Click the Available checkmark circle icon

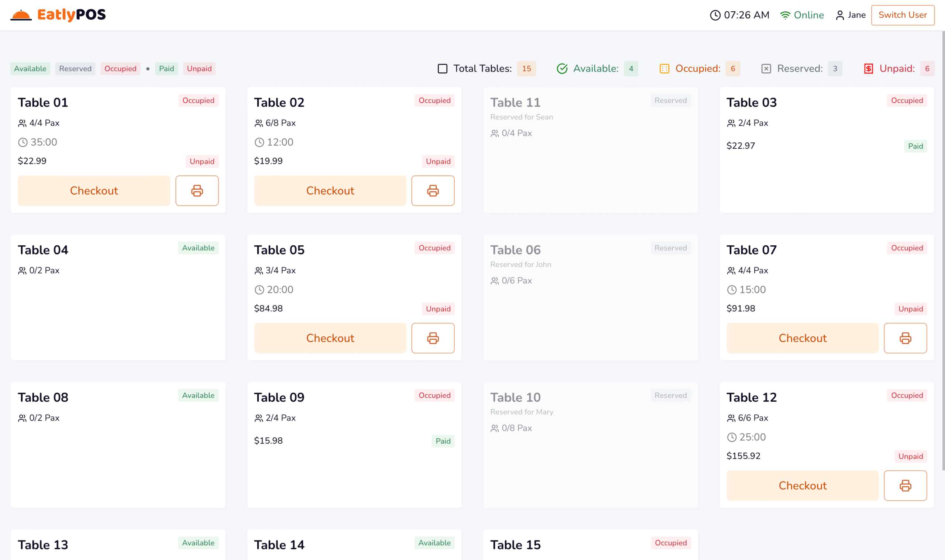pos(562,69)
